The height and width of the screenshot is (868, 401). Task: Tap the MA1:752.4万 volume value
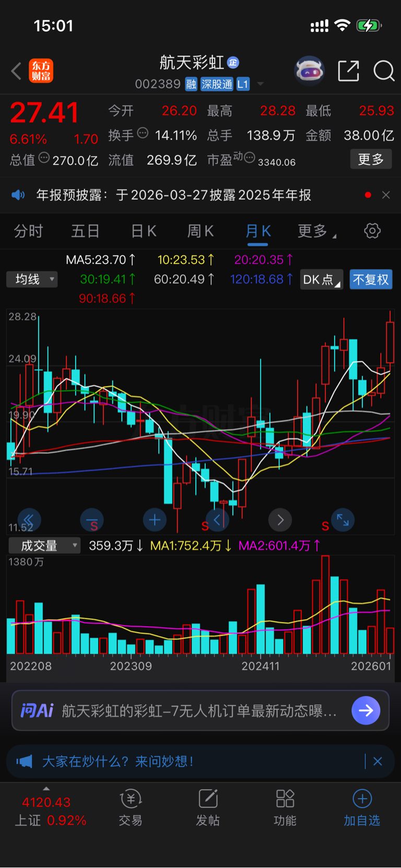(x=191, y=546)
